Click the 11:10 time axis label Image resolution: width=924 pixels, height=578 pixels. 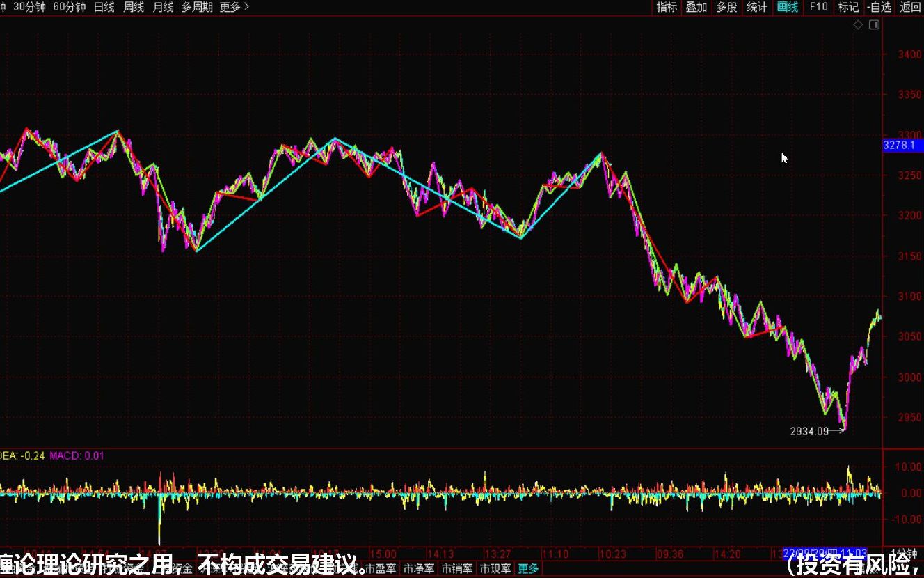click(555, 555)
